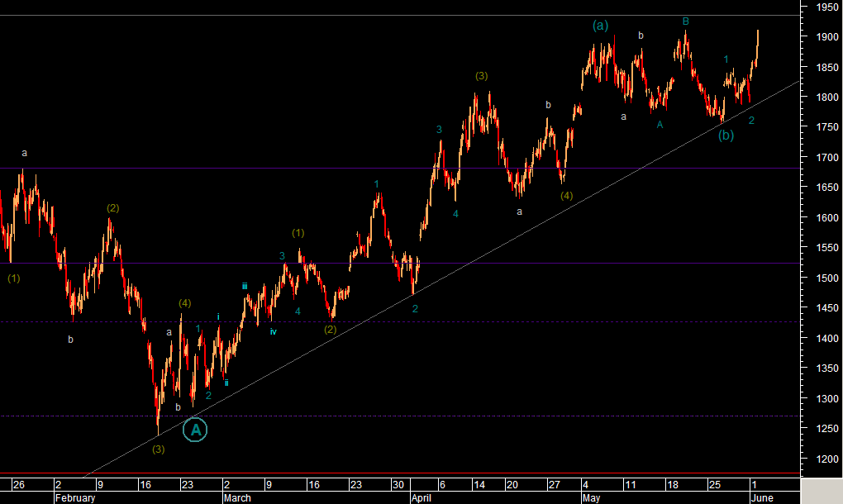843x504 pixels.
Task: Select the roman numeral i wave label
Action: click(x=218, y=317)
